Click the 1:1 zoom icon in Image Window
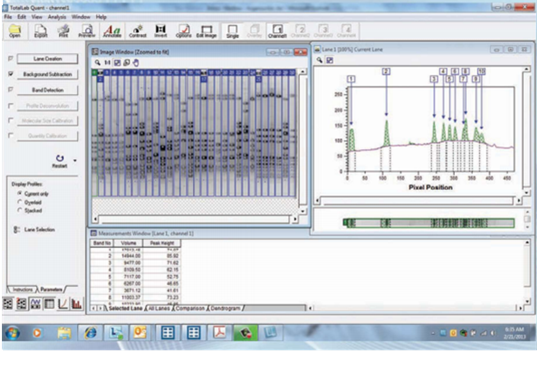The width and height of the screenshot is (548, 365). point(107,63)
